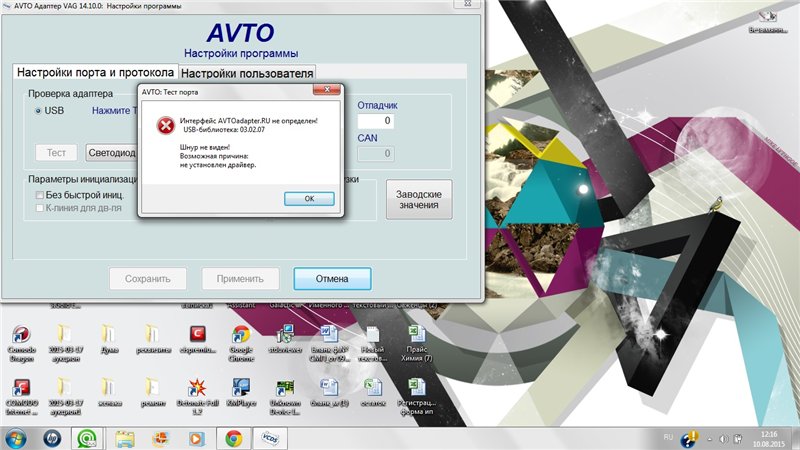Open Comodo Dragon desktop shortcut
The height and width of the screenshot is (450, 800).
point(20,338)
